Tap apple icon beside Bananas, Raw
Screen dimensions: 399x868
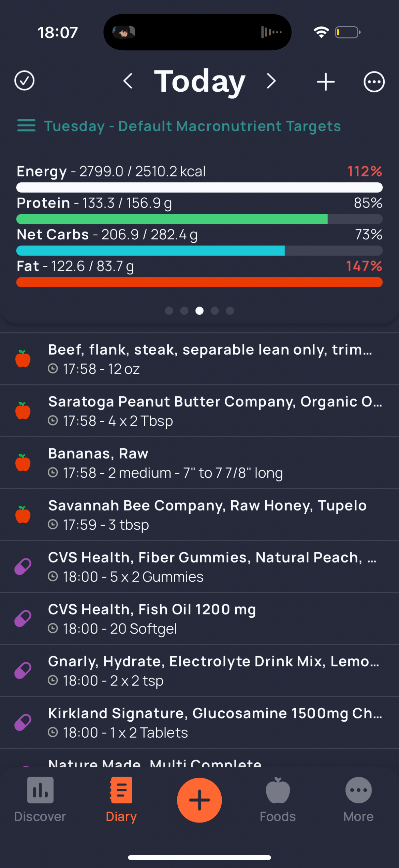23,463
